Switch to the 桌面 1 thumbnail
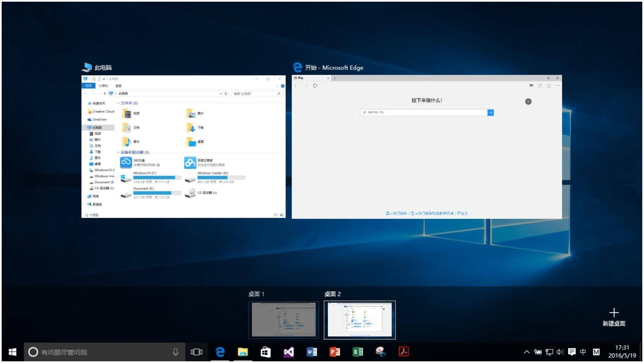The height and width of the screenshot is (363, 644). 284,320
